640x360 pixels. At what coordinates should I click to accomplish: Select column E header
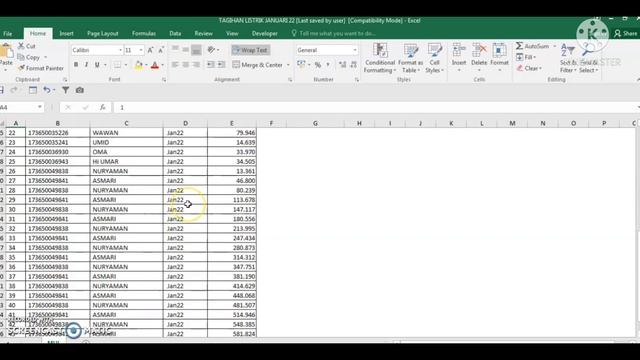pos(232,123)
